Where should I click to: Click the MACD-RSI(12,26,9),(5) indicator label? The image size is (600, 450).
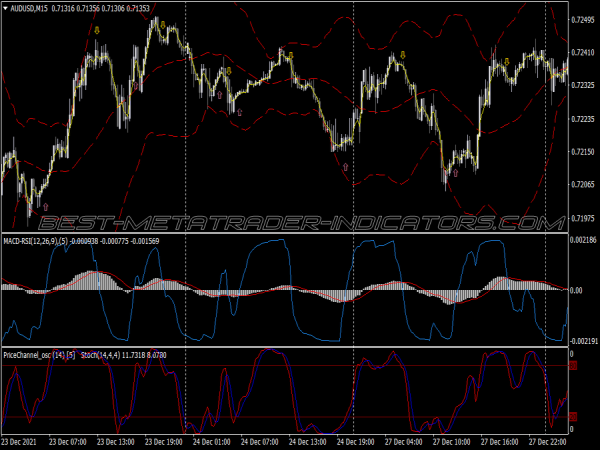[36, 241]
